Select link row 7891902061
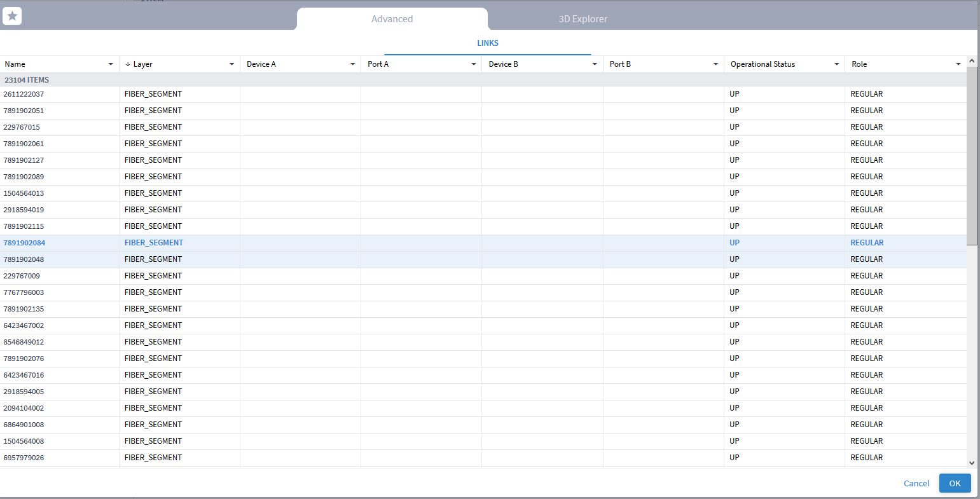 pyautogui.click(x=483, y=144)
